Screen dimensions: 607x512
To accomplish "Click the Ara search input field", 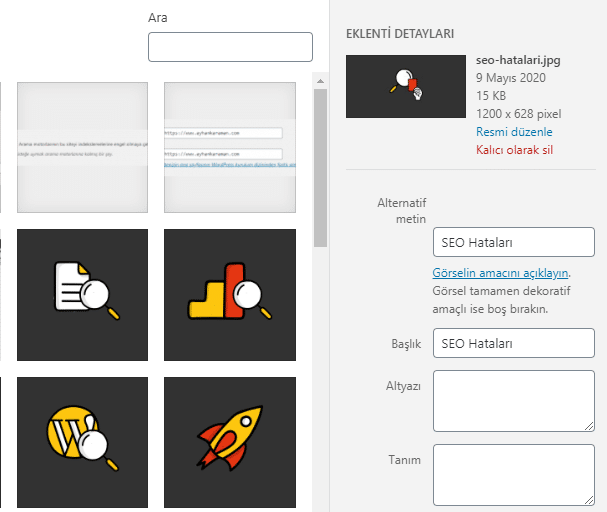I will (x=230, y=47).
